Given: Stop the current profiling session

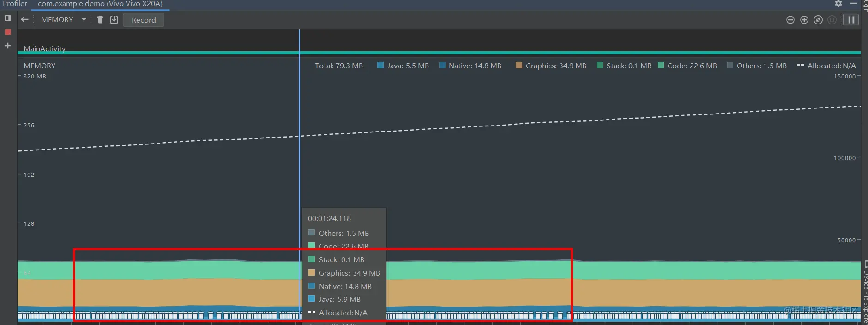Looking at the screenshot, I should click(7, 32).
